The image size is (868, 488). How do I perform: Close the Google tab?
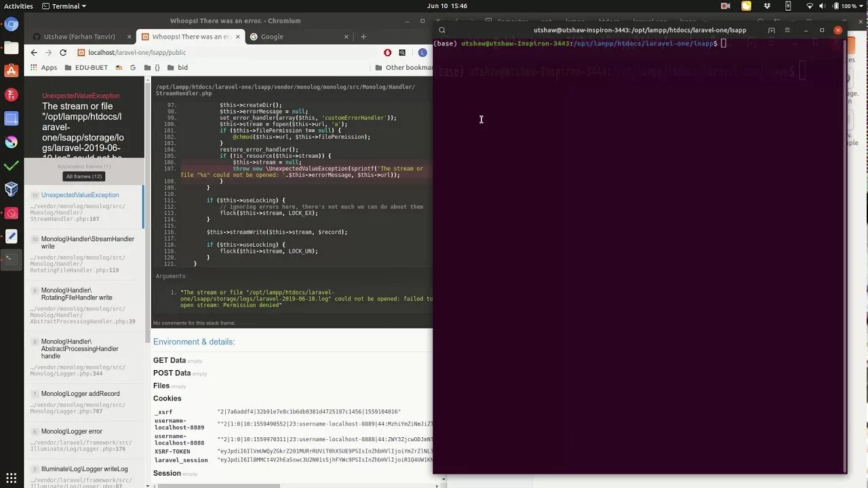coord(347,37)
